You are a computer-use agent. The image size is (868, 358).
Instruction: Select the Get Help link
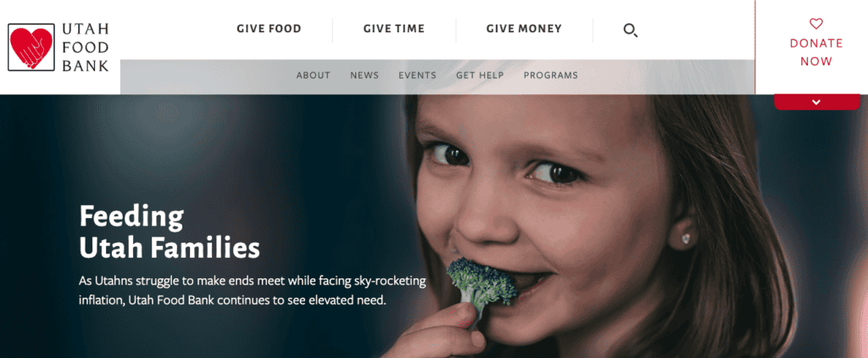click(x=480, y=76)
